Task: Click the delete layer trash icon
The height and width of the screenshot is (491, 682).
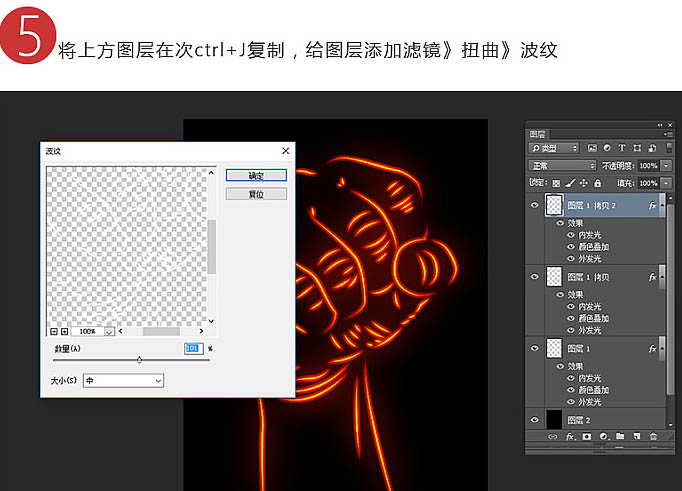Action: [653, 437]
